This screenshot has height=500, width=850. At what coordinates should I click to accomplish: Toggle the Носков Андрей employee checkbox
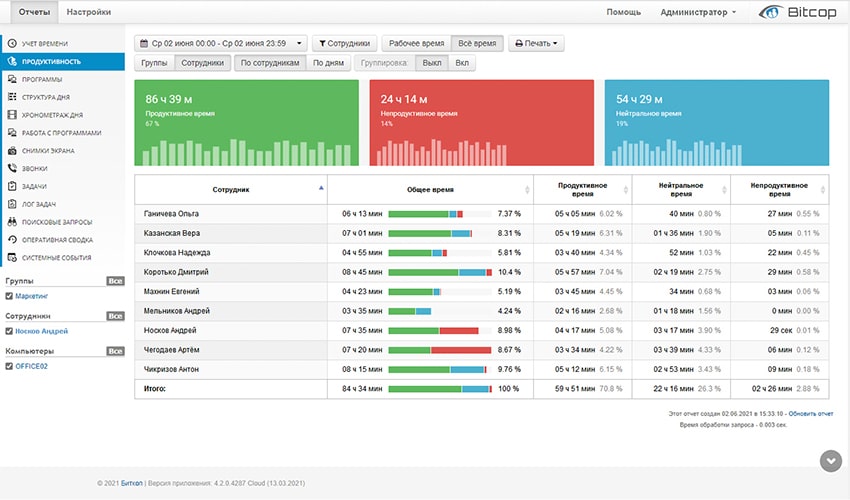10,331
